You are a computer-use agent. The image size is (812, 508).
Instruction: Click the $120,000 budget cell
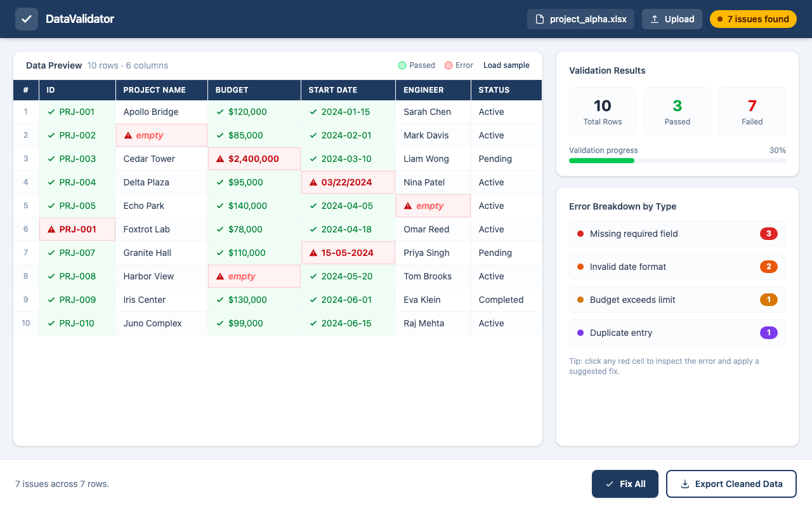[254, 112]
